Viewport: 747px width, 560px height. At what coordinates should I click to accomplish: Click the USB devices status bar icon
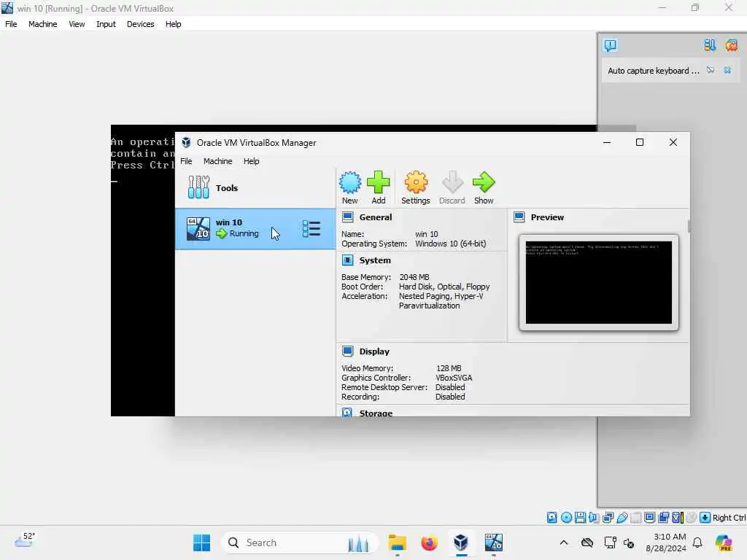pos(622,518)
